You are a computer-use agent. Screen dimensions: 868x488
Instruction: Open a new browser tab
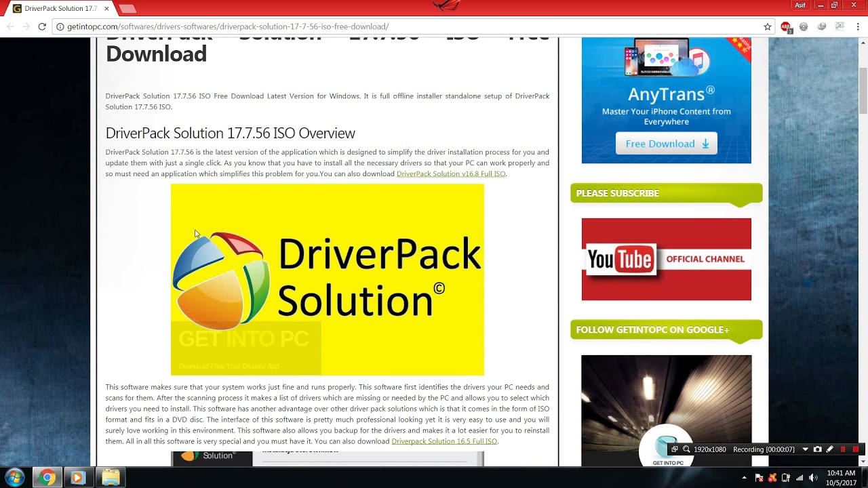point(127,9)
